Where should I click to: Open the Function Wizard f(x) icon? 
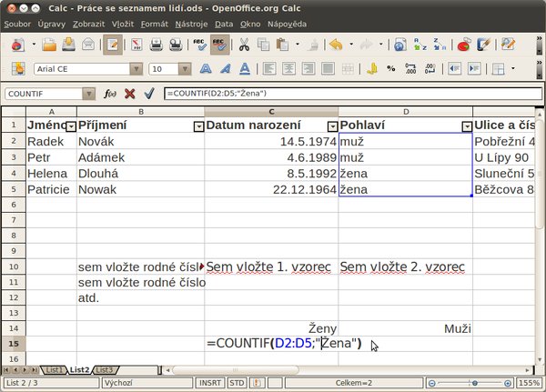pos(110,94)
